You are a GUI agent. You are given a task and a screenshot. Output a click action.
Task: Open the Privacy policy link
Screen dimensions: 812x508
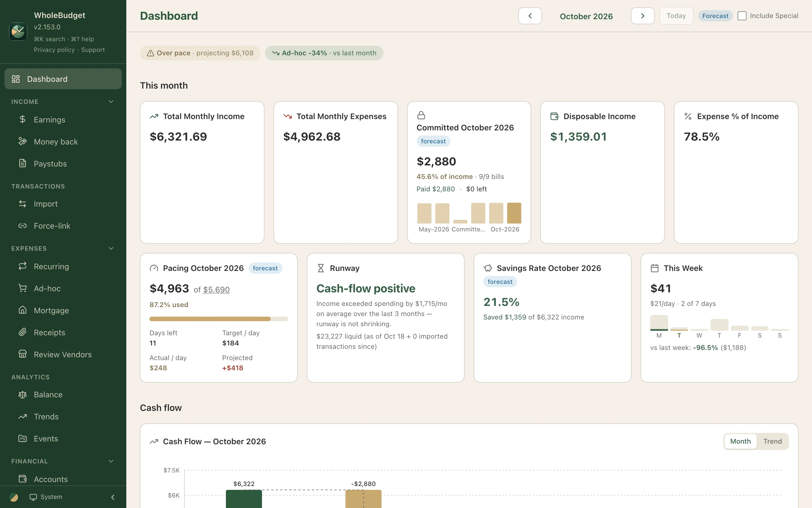54,50
